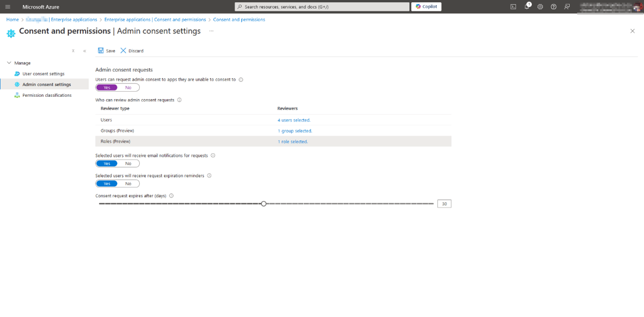
Task: Collapse the side menu with double chevron
Action: tap(85, 51)
